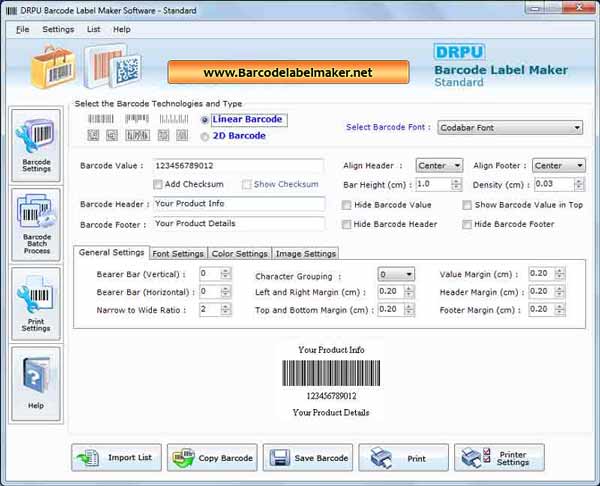Select the 2D Barcode radio button
Screen dimensions: 600x486
click(205, 137)
